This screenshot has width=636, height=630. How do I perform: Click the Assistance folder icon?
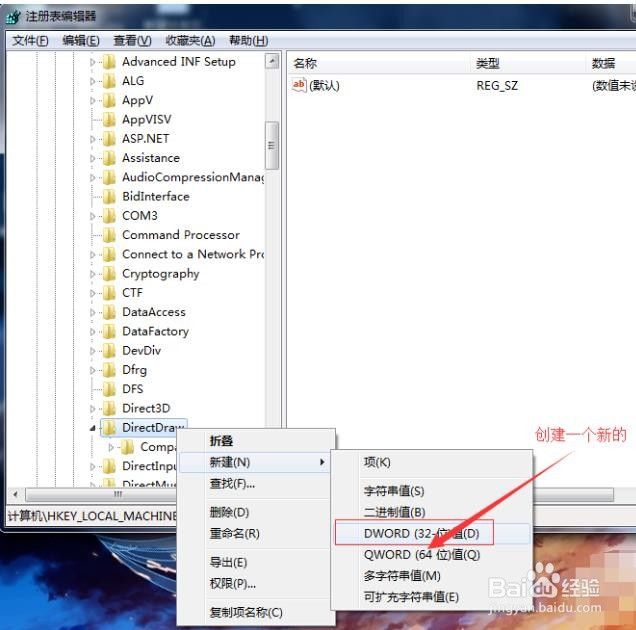coord(109,158)
